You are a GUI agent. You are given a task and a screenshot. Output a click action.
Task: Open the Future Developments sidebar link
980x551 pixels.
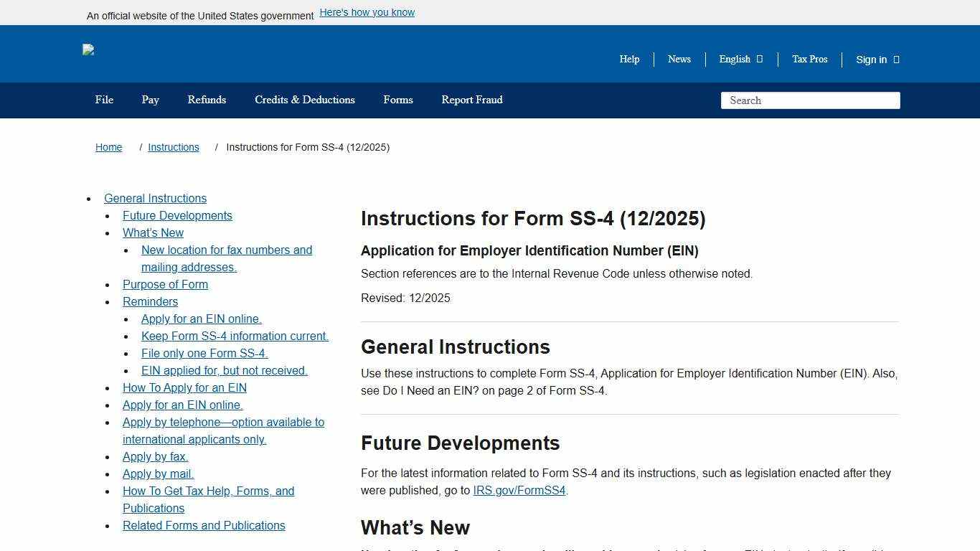[177, 215]
